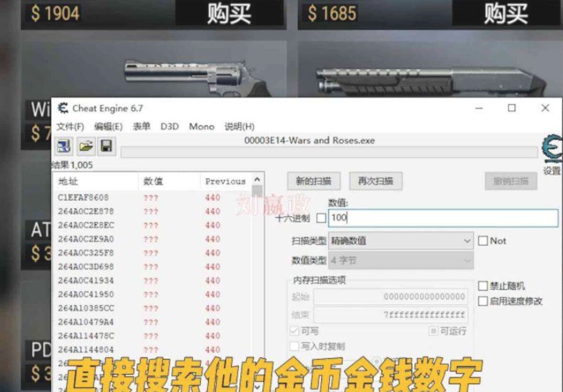
Task: Open the 编辑(E) menu
Action: (x=108, y=127)
